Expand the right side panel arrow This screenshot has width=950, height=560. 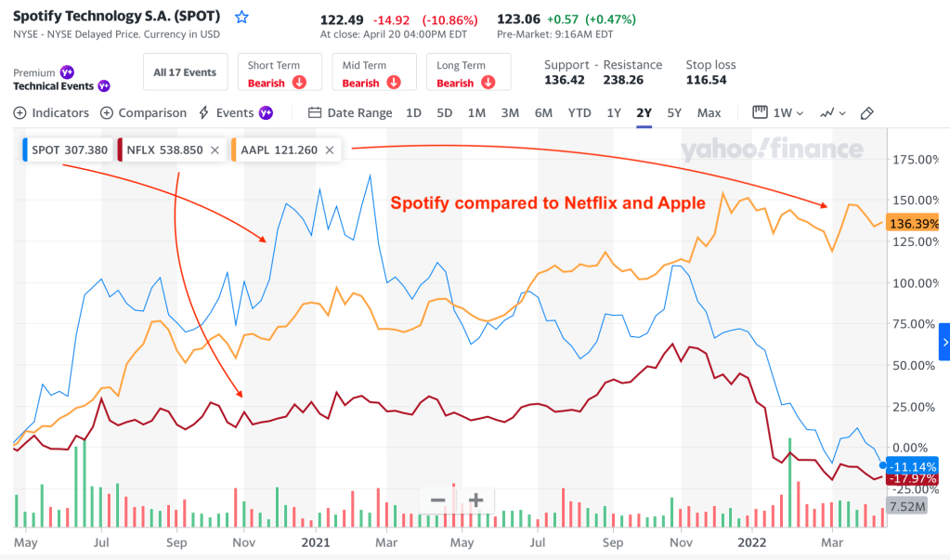point(944,342)
